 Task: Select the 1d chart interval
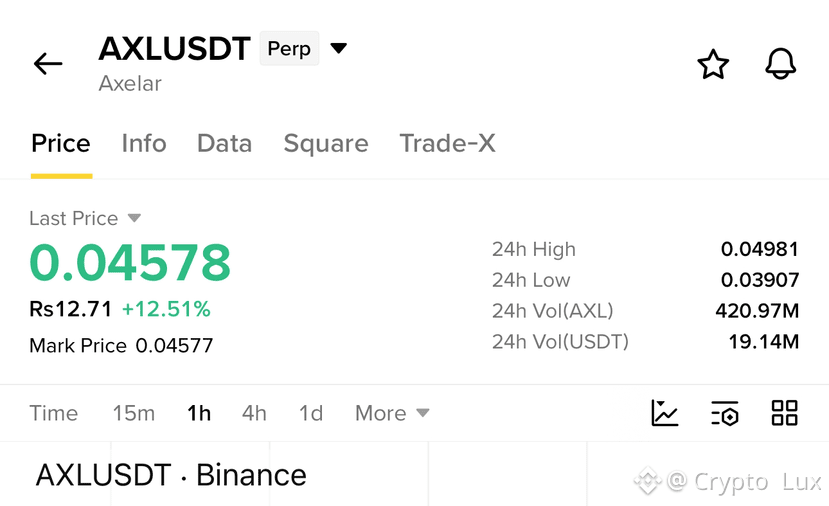[x=311, y=413]
